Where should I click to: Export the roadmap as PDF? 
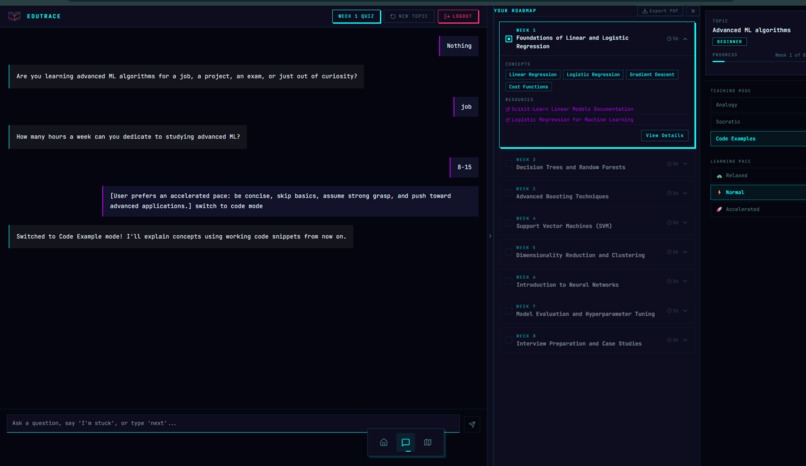click(x=661, y=11)
